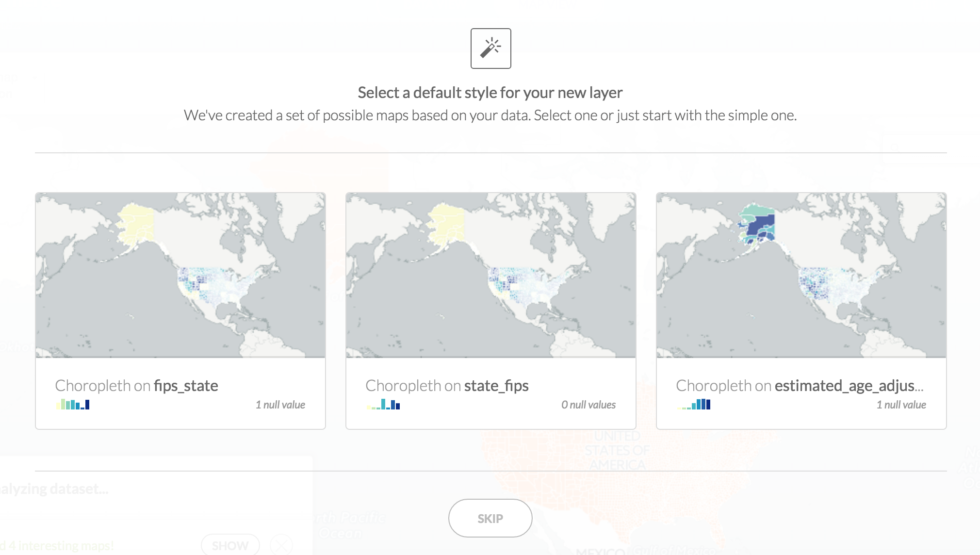Image resolution: width=980 pixels, height=555 pixels.
Task: Click the magic wand style wizard icon
Action: (x=490, y=48)
